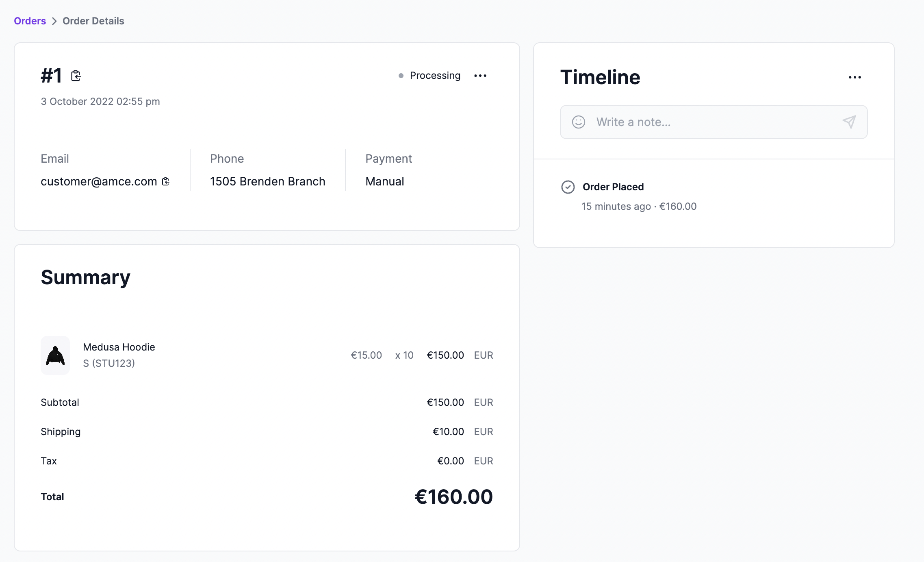Click the €160.00 total amount
924x562 pixels.
(453, 497)
